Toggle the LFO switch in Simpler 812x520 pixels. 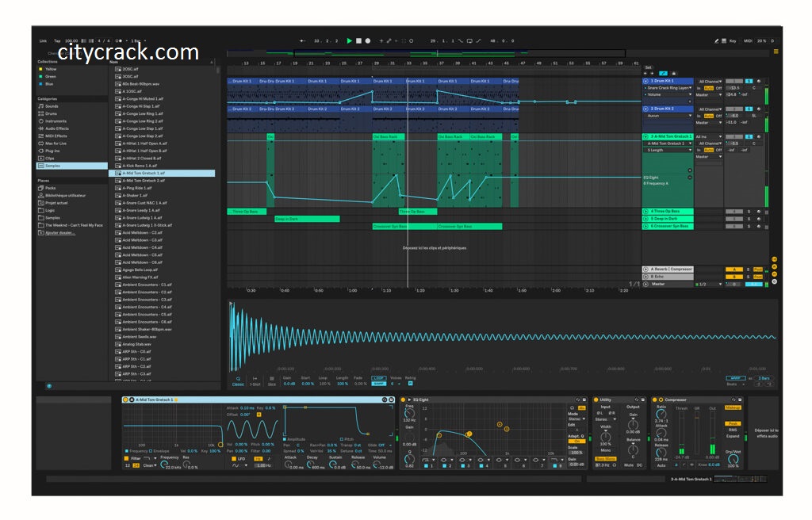point(234,458)
